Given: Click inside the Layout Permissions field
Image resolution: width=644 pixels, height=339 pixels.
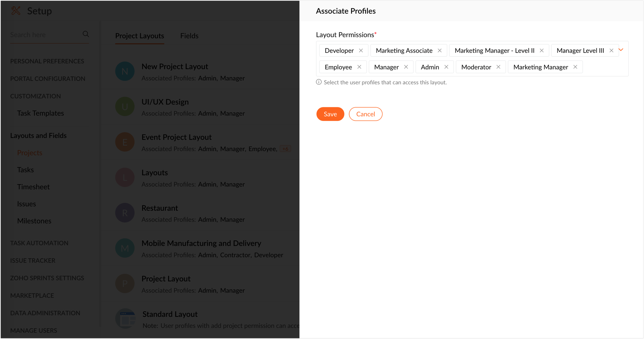Looking at the screenshot, I should click(472, 59).
